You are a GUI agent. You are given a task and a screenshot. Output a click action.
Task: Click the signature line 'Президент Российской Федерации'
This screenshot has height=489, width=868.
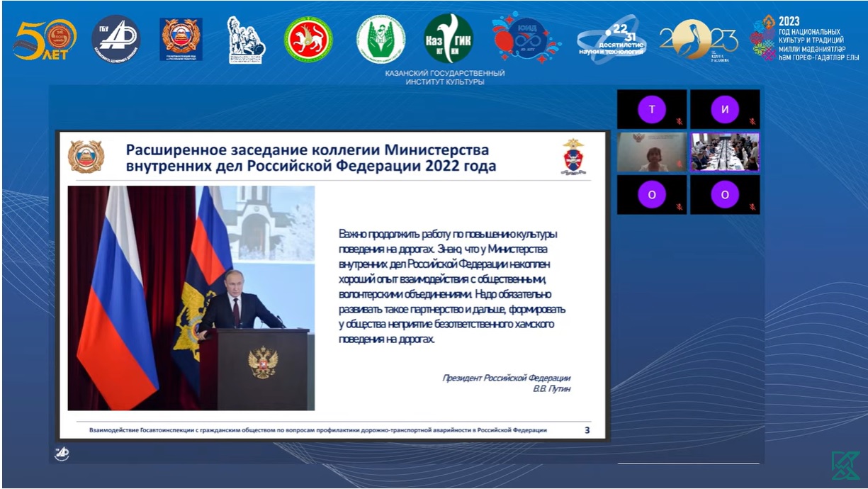point(507,378)
